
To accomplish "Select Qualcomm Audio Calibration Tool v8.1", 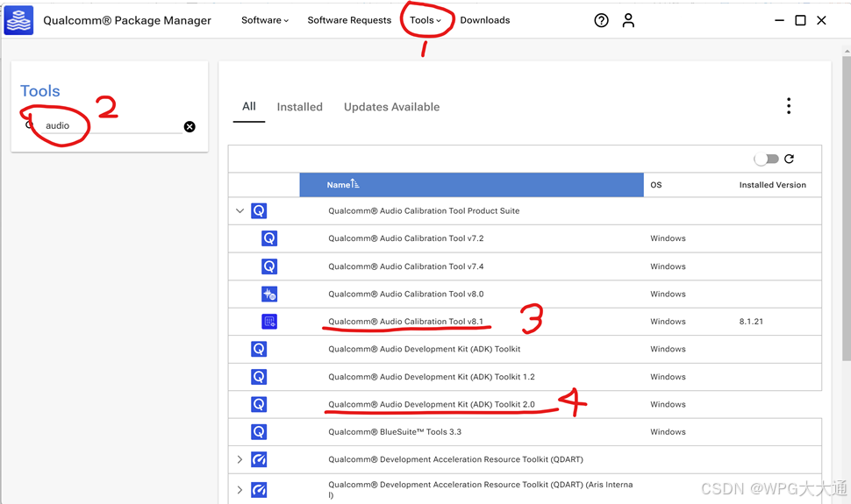I will (406, 322).
